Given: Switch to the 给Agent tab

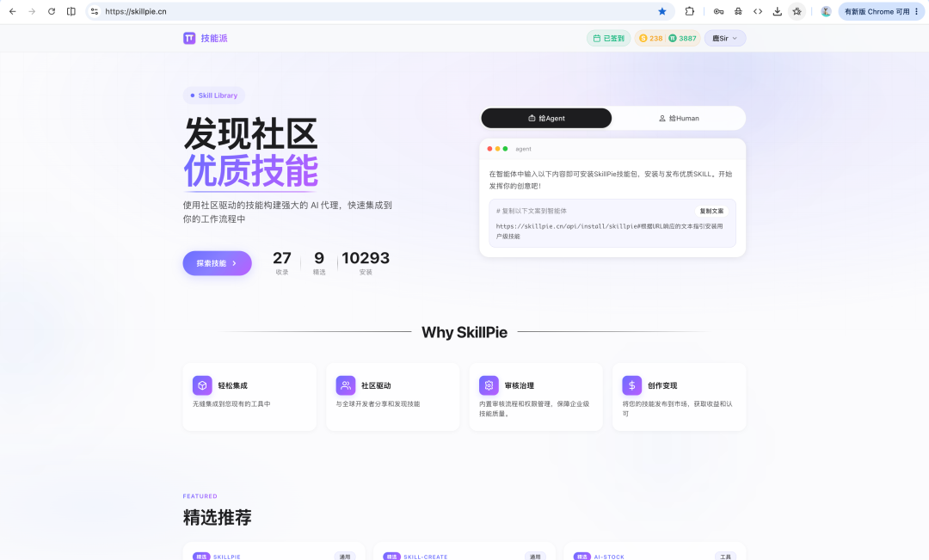Looking at the screenshot, I should (x=546, y=118).
